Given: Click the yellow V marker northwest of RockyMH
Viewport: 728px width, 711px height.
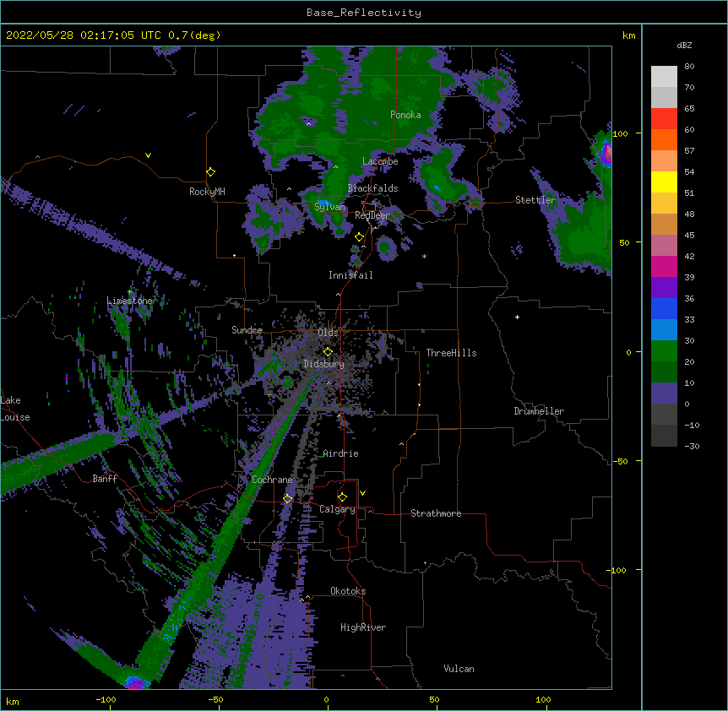Looking at the screenshot, I should [148, 155].
